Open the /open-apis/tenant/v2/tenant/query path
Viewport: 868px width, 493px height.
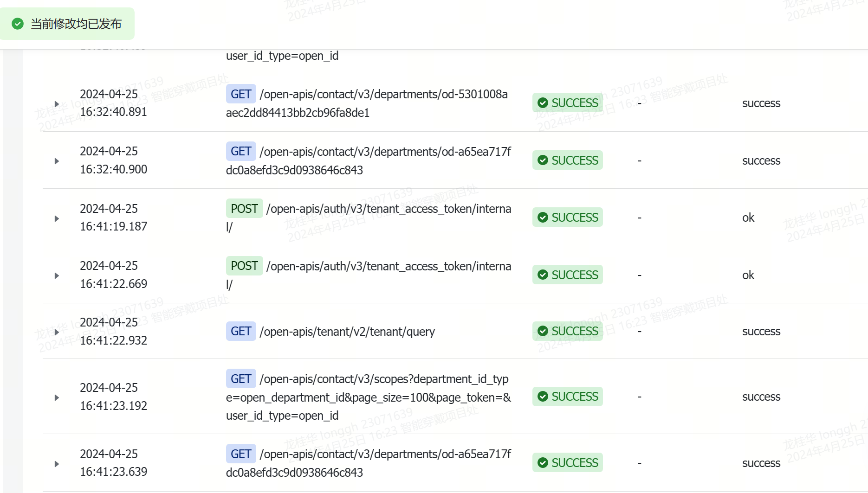point(347,332)
